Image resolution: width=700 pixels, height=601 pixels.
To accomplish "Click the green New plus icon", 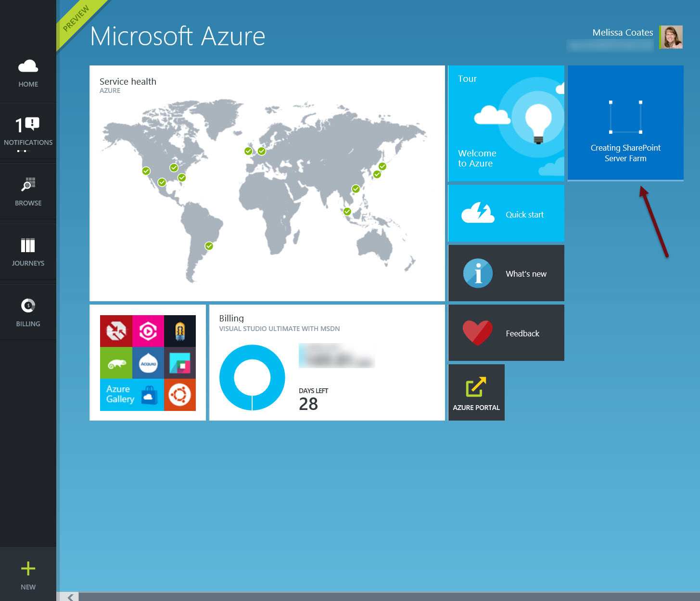I will [x=28, y=569].
